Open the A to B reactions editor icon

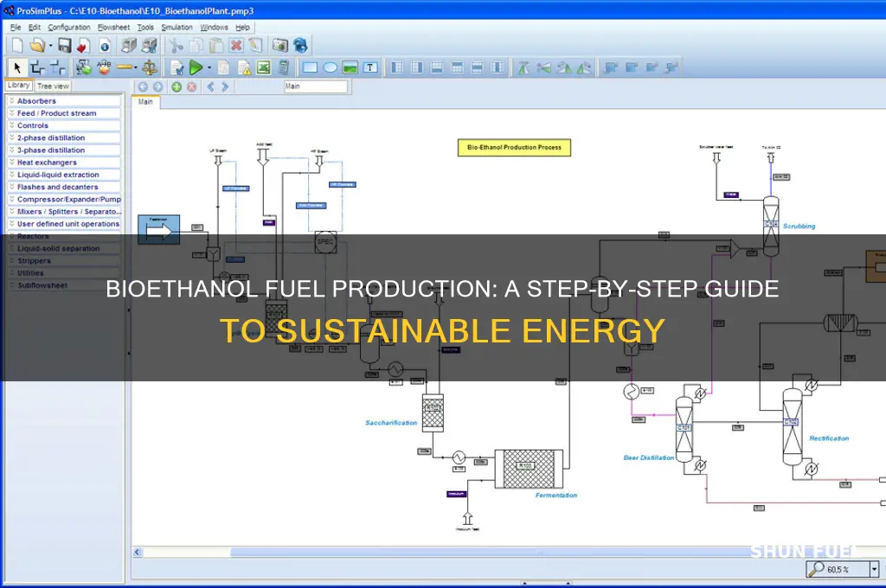(104, 67)
